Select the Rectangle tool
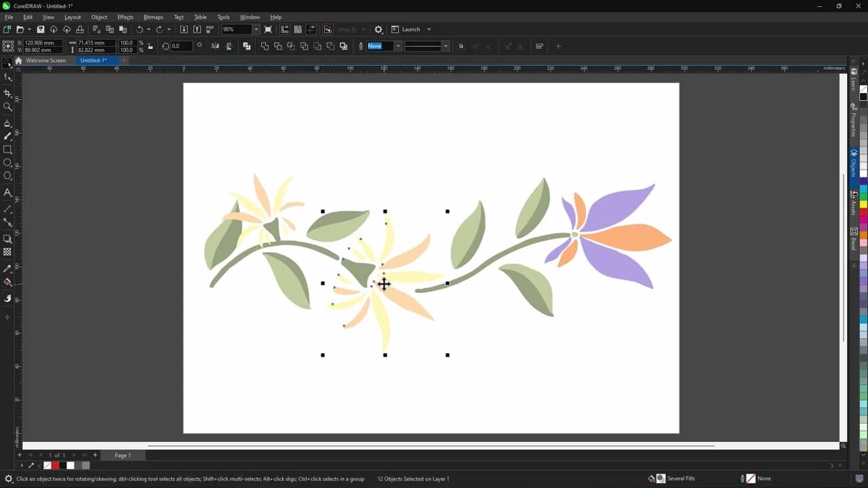The height and width of the screenshot is (488, 868). click(x=7, y=149)
